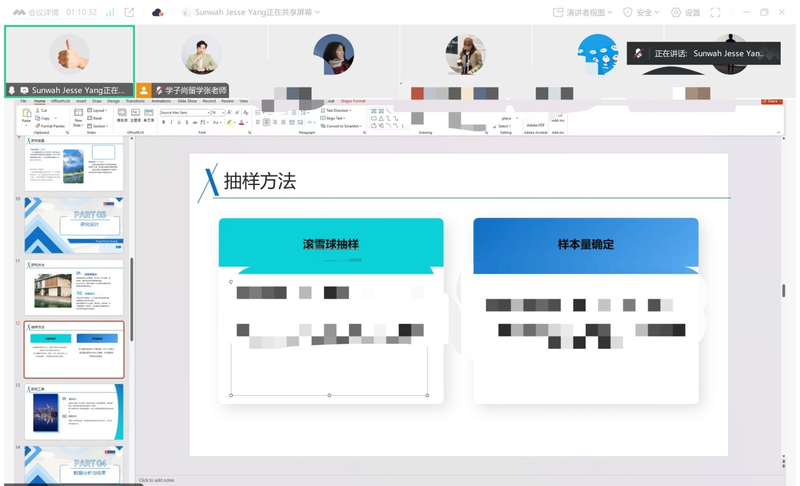This screenshot has height=486, width=800.
Task: Toggle full screen mode icon
Action: tap(715, 12)
